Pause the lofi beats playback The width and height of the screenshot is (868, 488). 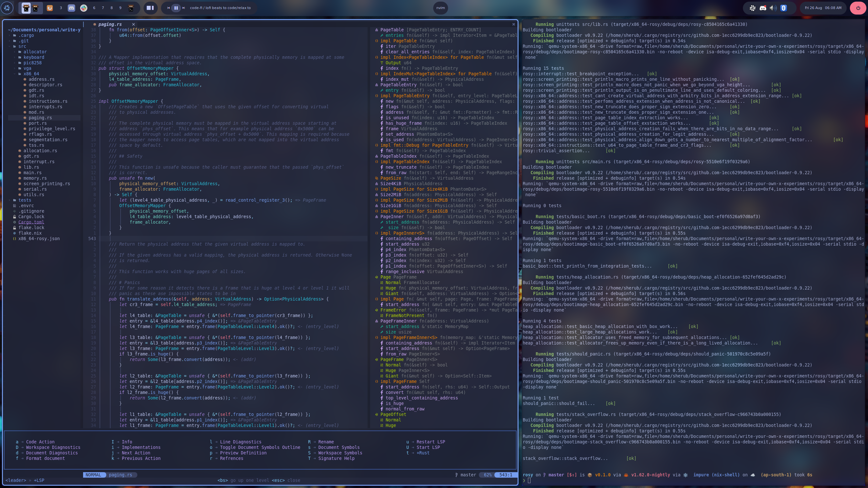click(176, 8)
